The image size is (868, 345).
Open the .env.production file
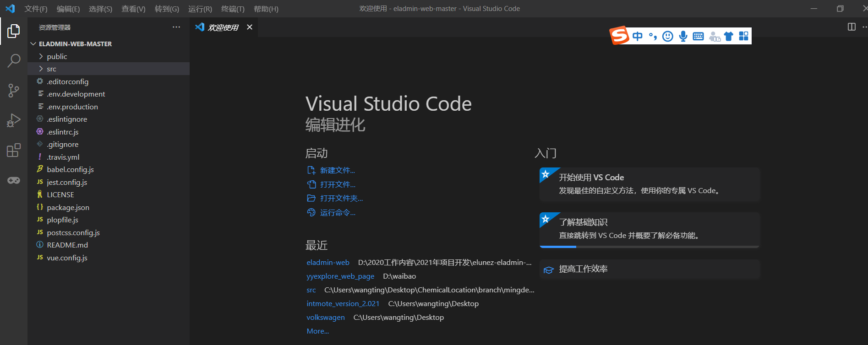[109, 107]
